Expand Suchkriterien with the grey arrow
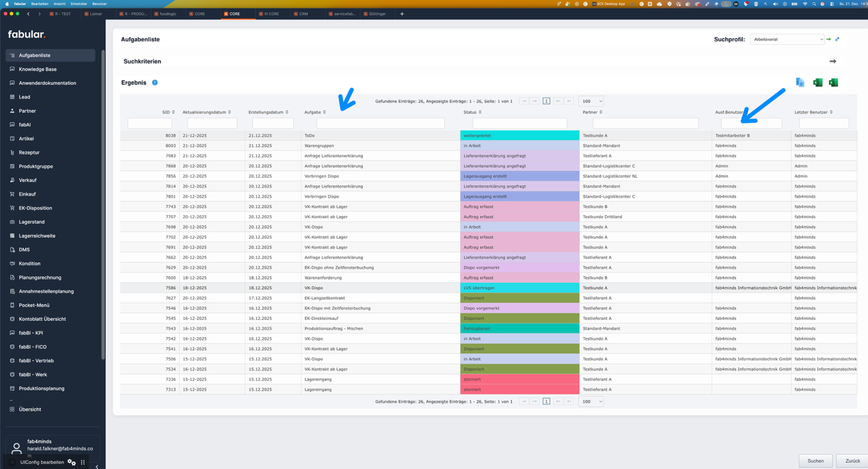 tap(832, 62)
